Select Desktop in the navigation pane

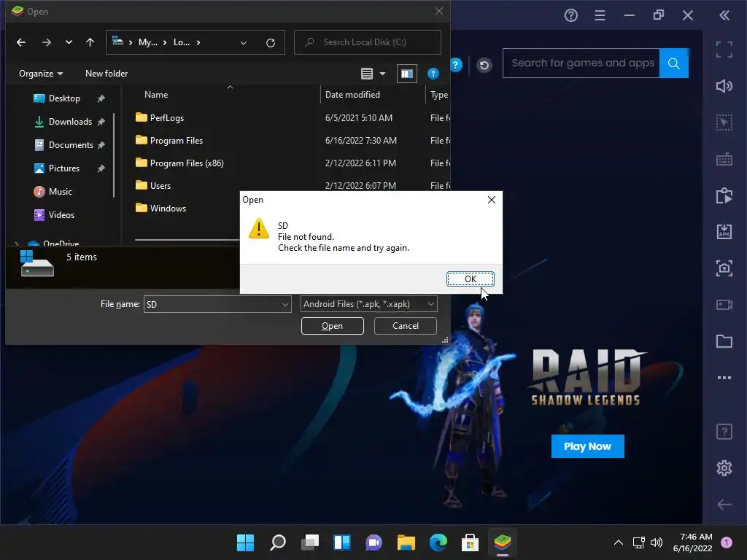(64, 98)
